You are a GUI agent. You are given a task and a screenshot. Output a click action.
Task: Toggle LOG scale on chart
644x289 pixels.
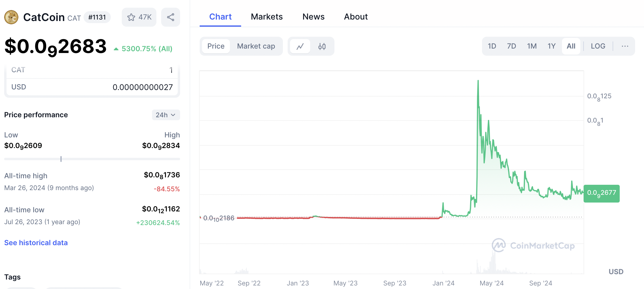tap(598, 46)
